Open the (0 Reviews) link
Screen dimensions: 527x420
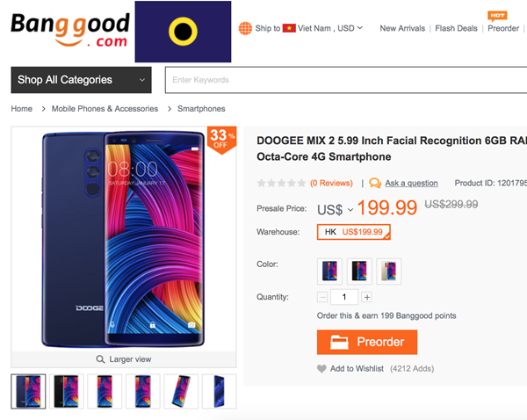pyautogui.click(x=331, y=183)
